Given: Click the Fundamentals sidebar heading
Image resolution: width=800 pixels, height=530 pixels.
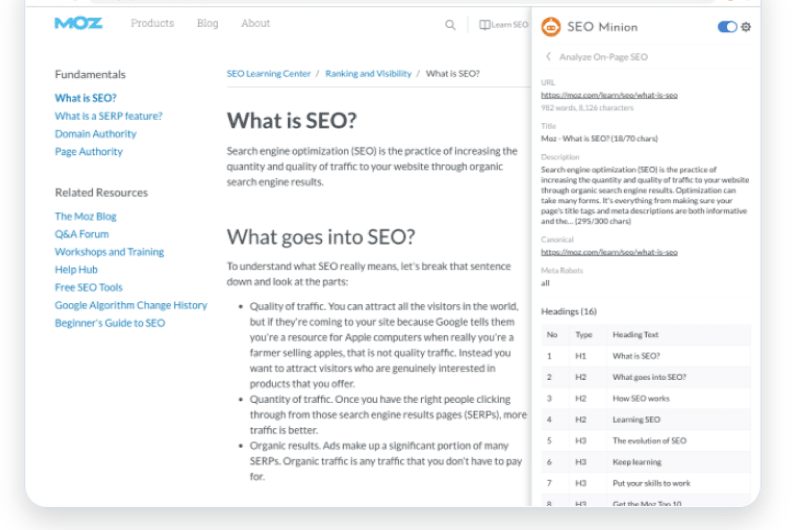Looking at the screenshot, I should point(90,74).
